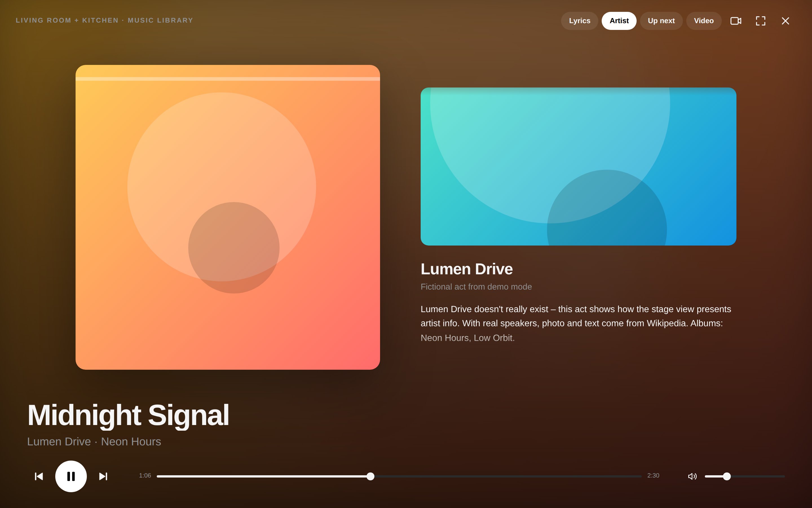This screenshot has width=812, height=508.
Task: Click the Lumen Drive artist heading
Action: point(467,269)
